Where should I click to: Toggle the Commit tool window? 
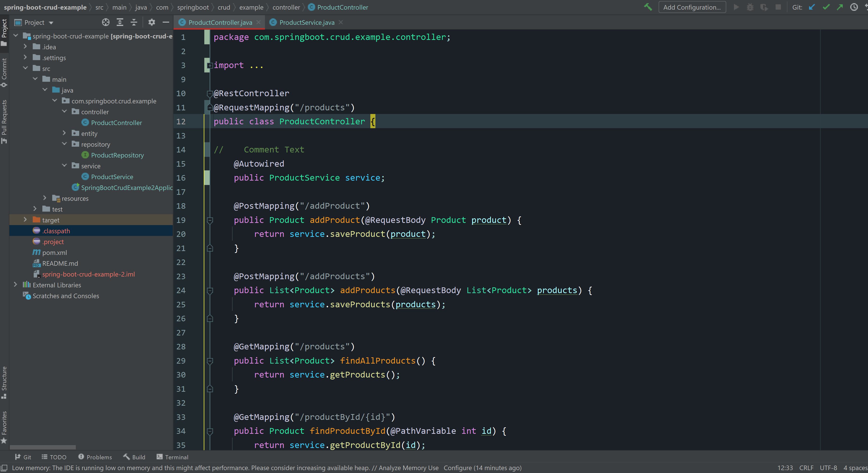[4, 72]
